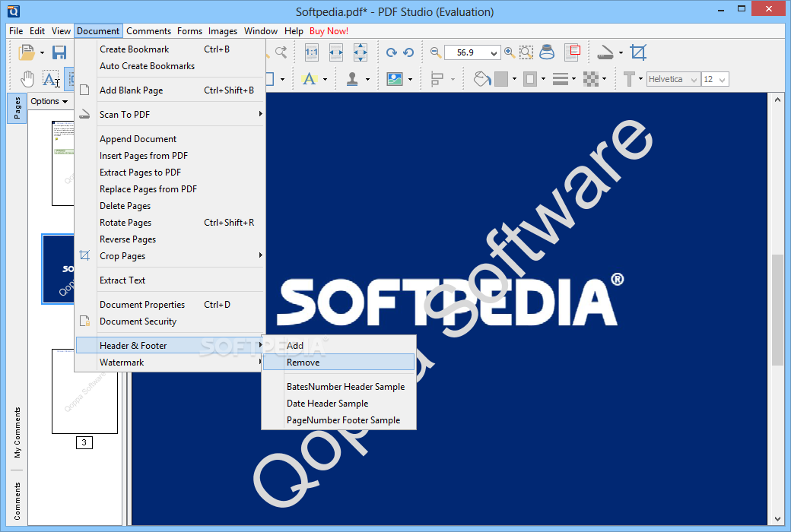Viewport: 791px width, 532px height.
Task: Open the Images menu
Action: point(222,30)
